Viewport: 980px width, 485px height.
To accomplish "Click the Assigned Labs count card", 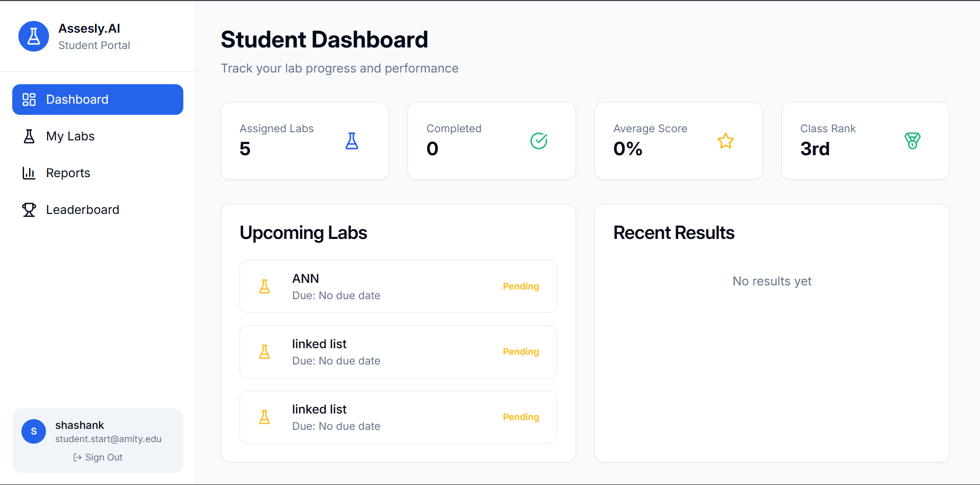I will pyautogui.click(x=304, y=141).
